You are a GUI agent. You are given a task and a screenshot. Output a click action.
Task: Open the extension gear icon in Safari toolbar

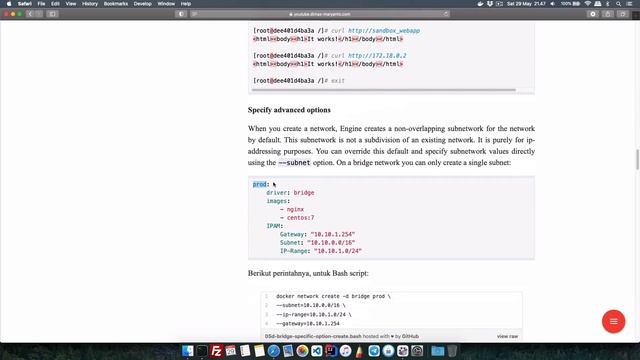point(593,14)
